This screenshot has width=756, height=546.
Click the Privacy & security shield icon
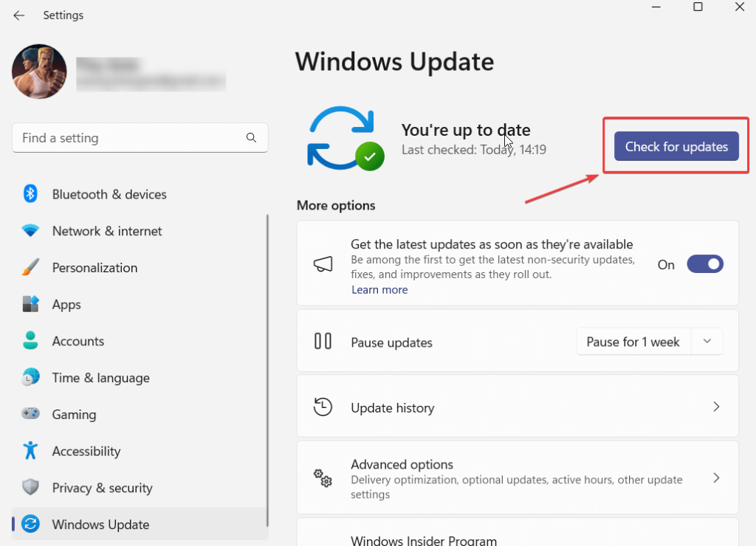[x=30, y=488]
